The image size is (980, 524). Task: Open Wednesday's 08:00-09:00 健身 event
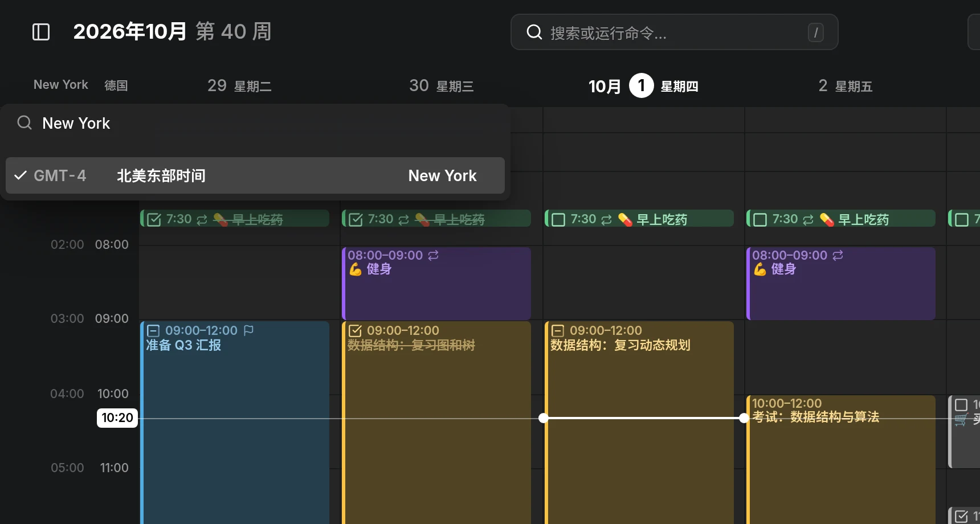[x=436, y=283]
